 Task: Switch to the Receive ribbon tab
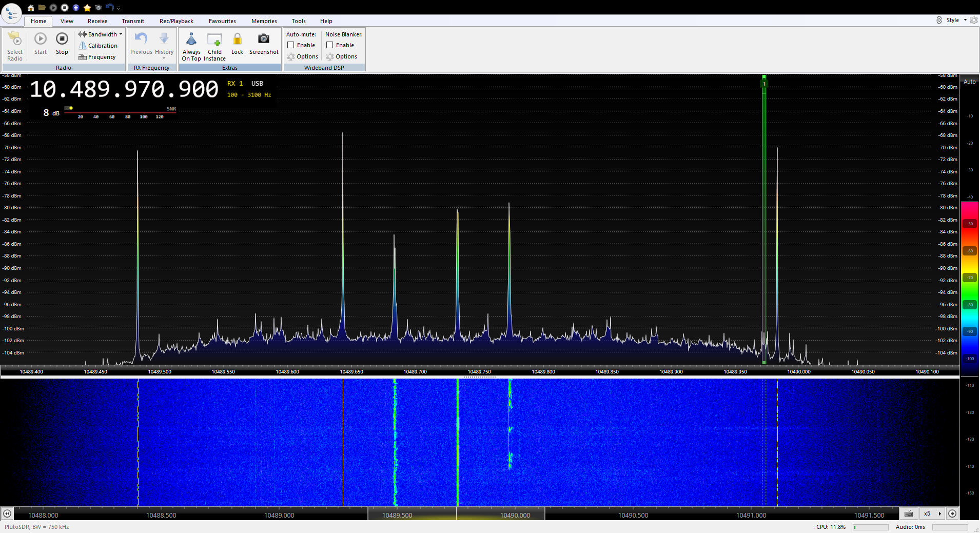(x=97, y=21)
